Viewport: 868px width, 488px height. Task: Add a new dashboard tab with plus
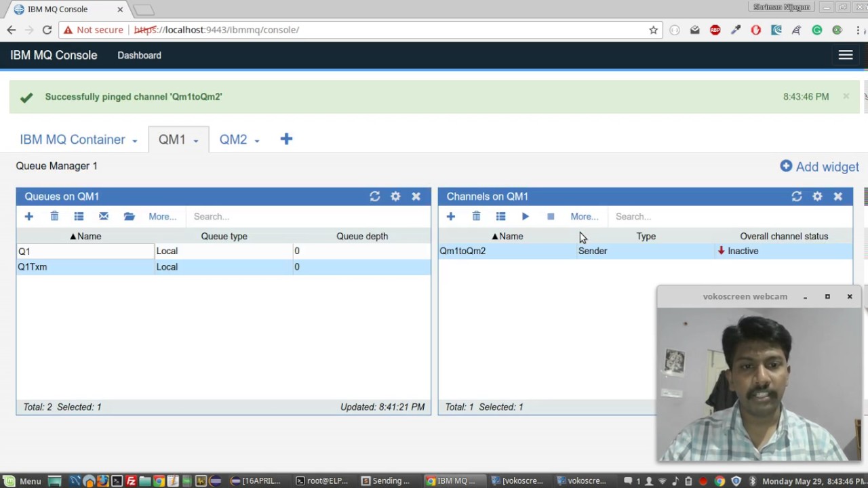(286, 139)
